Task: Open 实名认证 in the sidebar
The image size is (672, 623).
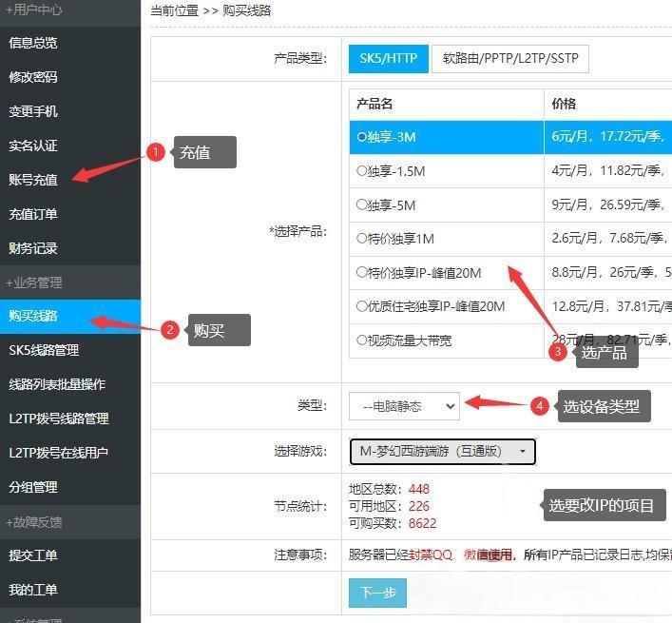Action: (33, 146)
